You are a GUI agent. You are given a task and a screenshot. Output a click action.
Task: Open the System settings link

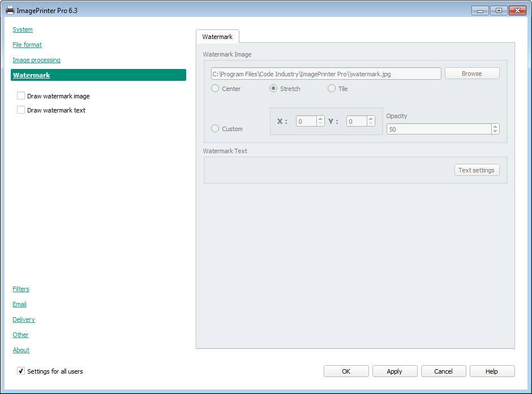(x=23, y=29)
